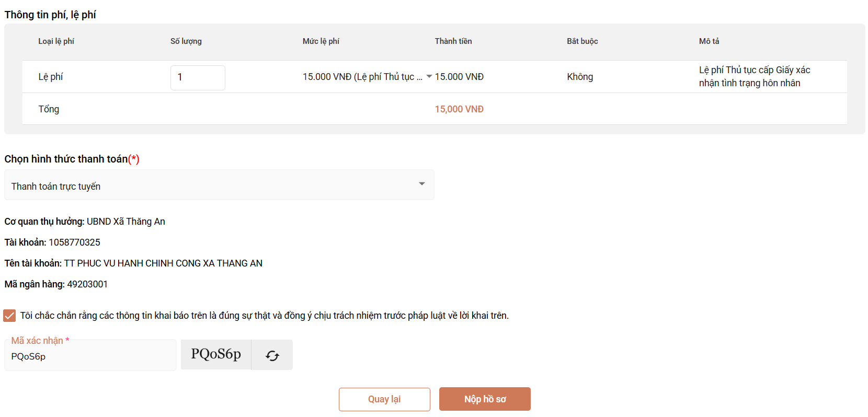Click the 'Thành tiền' column header
Image resolution: width=868 pixels, height=417 pixels.
(x=453, y=41)
